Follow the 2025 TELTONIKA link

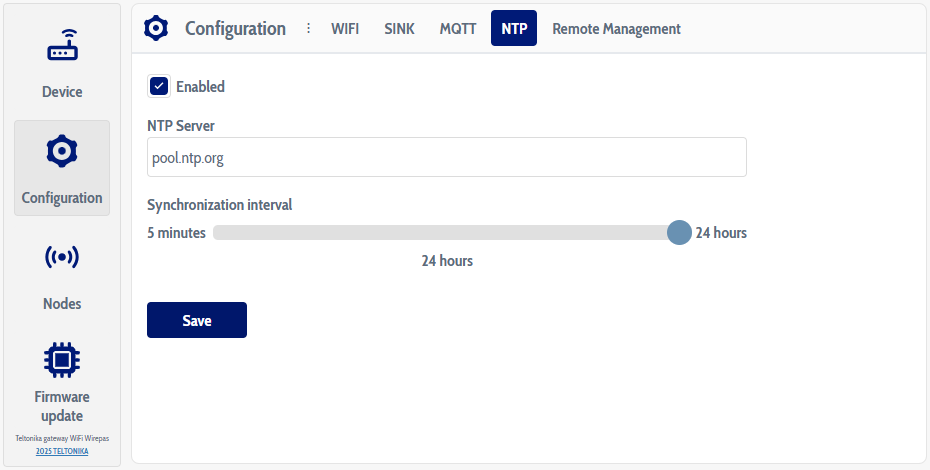pos(62,451)
